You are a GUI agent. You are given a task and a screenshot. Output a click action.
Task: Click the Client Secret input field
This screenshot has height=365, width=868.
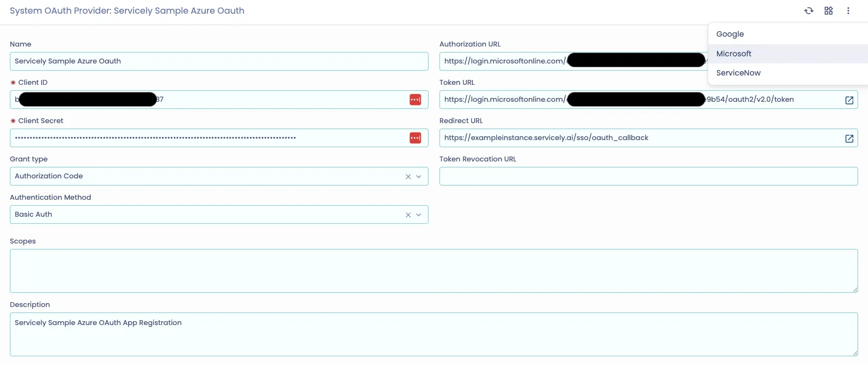(x=219, y=138)
